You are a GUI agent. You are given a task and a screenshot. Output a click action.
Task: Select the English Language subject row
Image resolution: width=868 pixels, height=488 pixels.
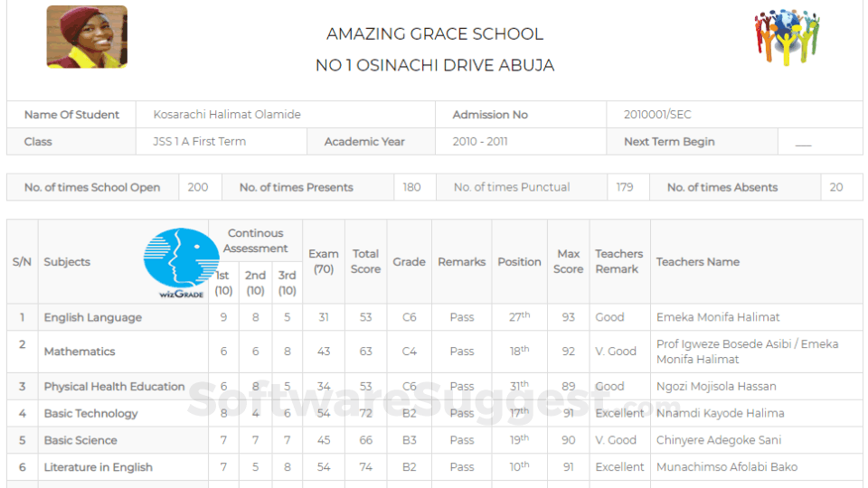[435, 317]
